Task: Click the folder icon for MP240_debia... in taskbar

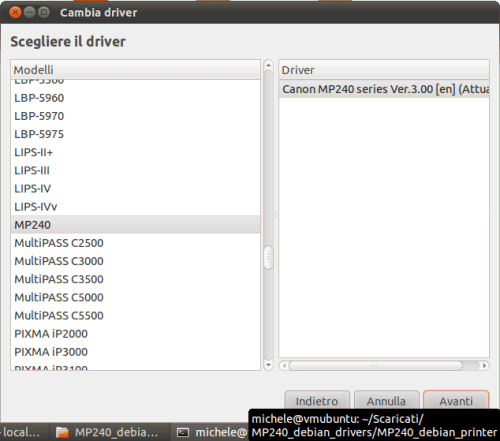Action: (62, 432)
